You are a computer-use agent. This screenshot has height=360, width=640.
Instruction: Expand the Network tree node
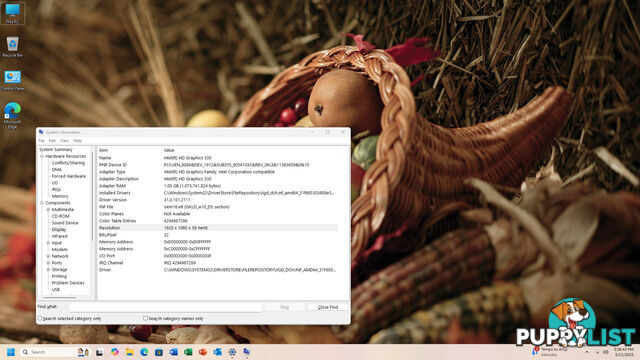[x=48, y=256]
